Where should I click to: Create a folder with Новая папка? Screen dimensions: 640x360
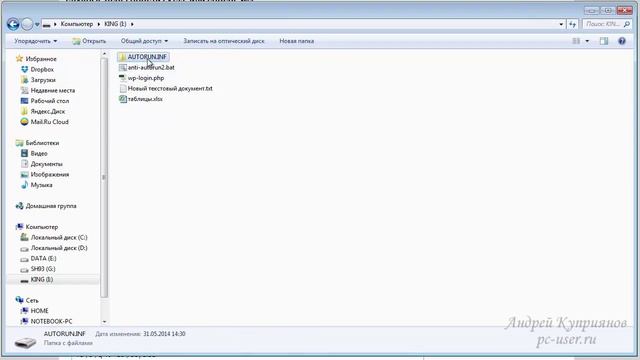coord(296,41)
